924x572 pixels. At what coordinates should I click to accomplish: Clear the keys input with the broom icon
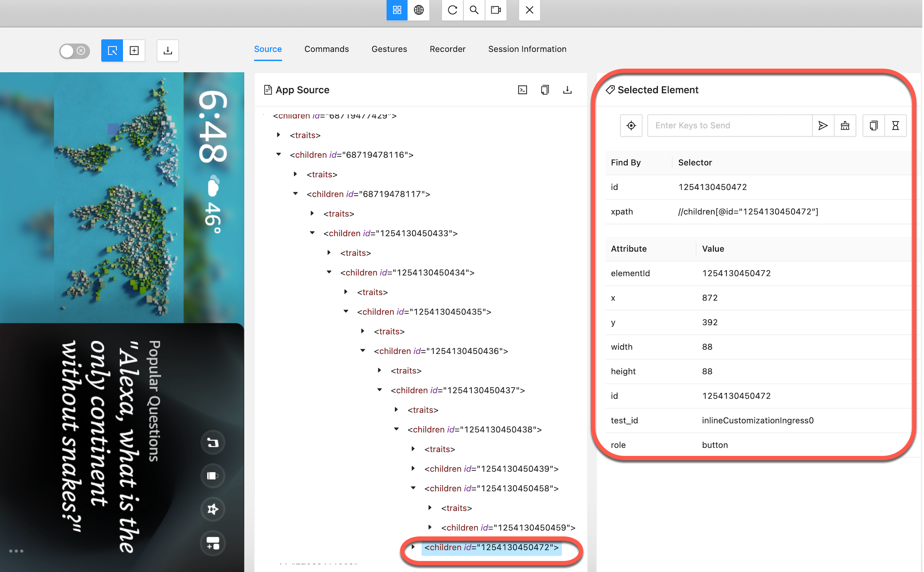(x=845, y=125)
